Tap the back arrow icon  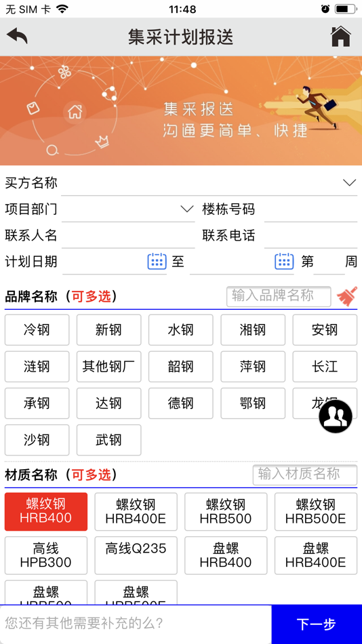click(17, 37)
